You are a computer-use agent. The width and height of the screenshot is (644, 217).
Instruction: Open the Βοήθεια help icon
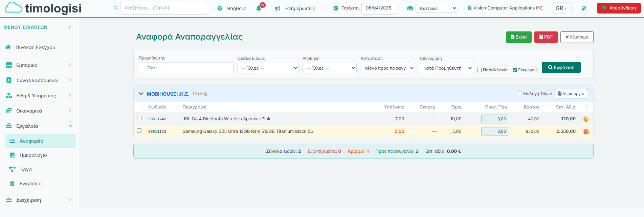tap(220, 8)
